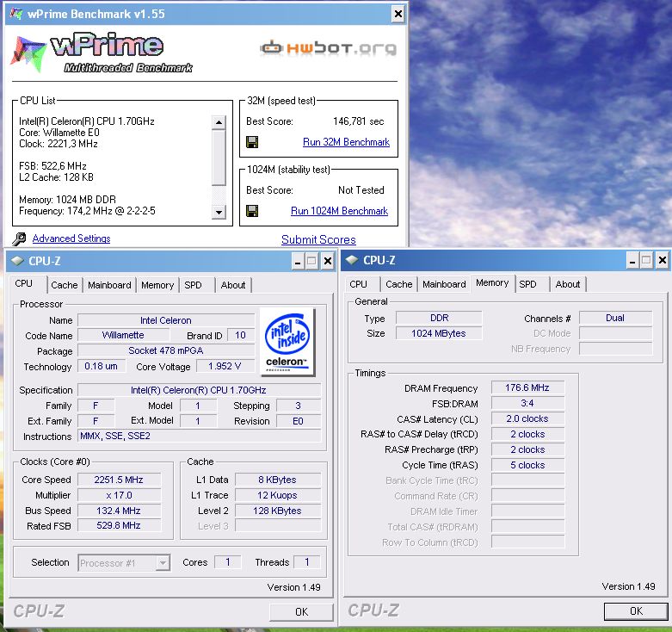Click the Code Name field 'Willamette'
Viewport: 672px width, 632px height.
click(x=123, y=335)
